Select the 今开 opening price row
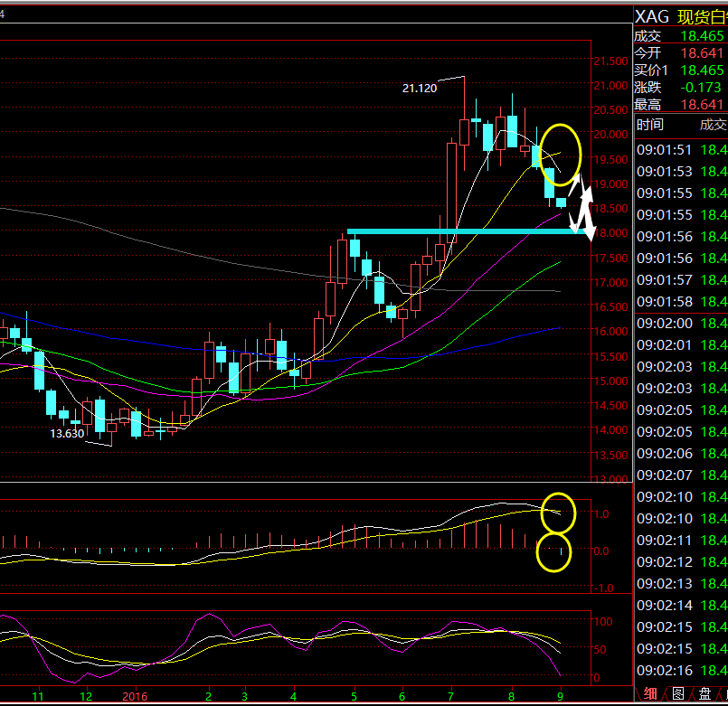 click(679, 53)
